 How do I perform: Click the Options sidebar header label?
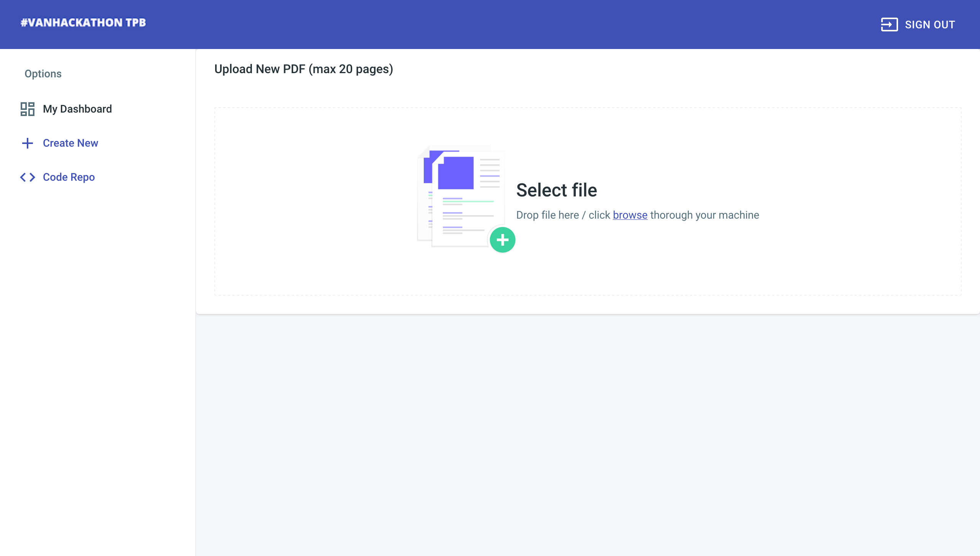pos(43,74)
